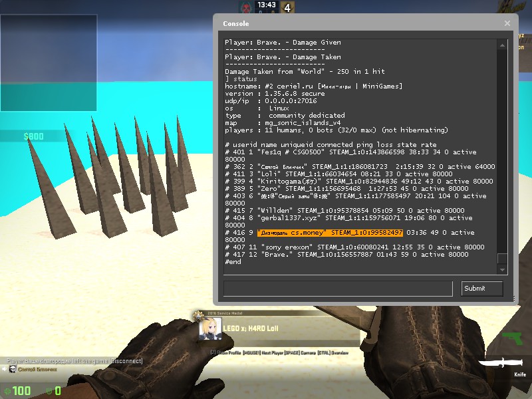Click the skull icon in chat feed
Viewport: 532px width, 399px height.
click(12, 369)
